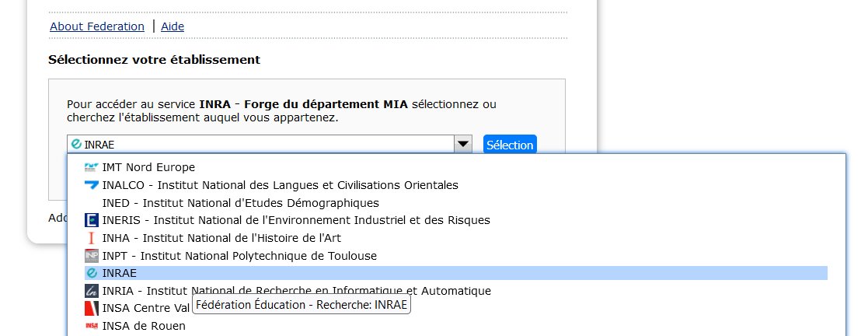This screenshot has width=868, height=336.
Task: Click the IMT Nord Europe logo icon
Action: click(x=92, y=167)
